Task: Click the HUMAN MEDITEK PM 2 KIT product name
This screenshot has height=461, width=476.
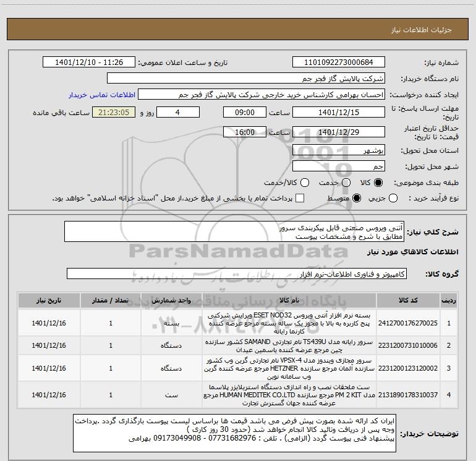Action: 289,395
